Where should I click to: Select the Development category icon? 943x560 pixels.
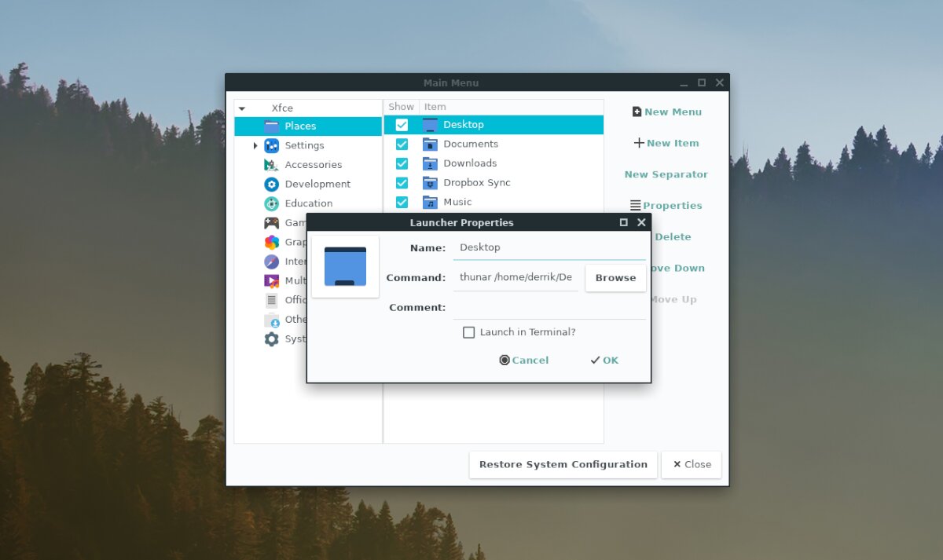click(271, 184)
